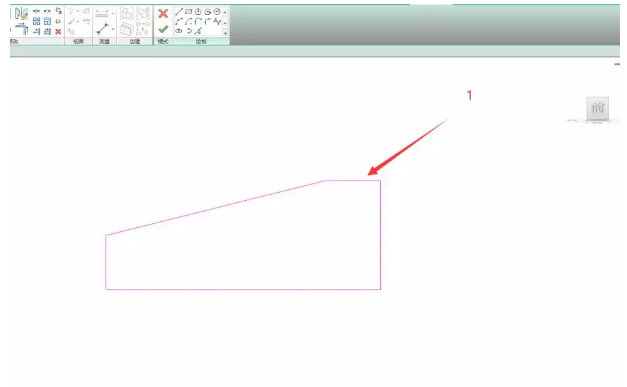627x387 pixels.
Task: Click the grayed Create Similar icon
Action: point(142,28)
